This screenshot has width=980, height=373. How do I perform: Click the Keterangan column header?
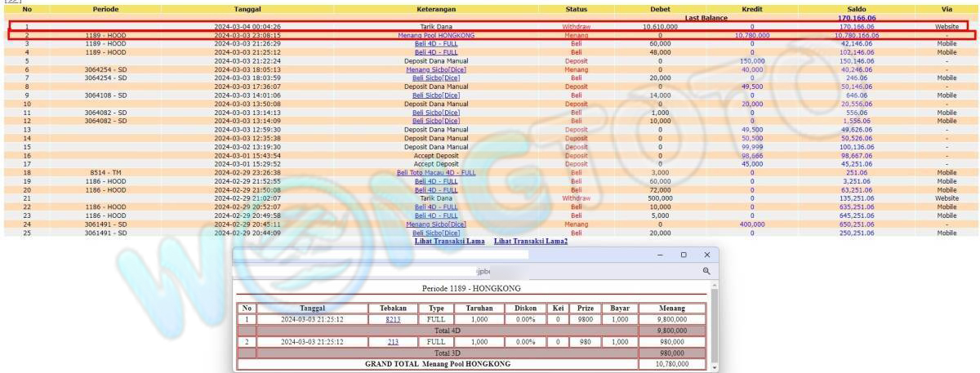click(436, 10)
